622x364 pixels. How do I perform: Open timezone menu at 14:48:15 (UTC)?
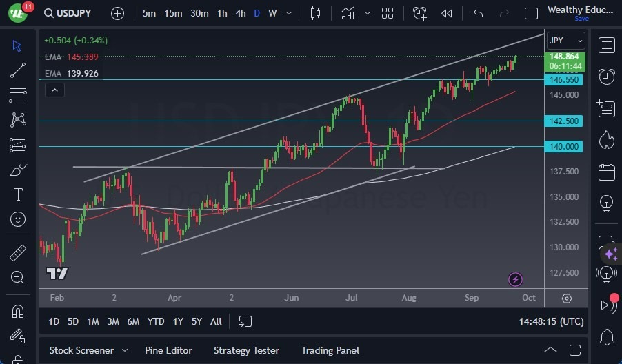[552, 321]
